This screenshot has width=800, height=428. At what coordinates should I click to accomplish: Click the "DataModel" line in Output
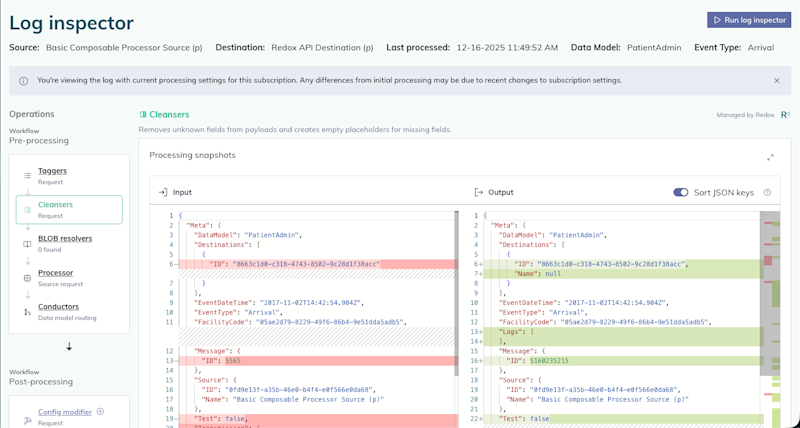(x=554, y=235)
